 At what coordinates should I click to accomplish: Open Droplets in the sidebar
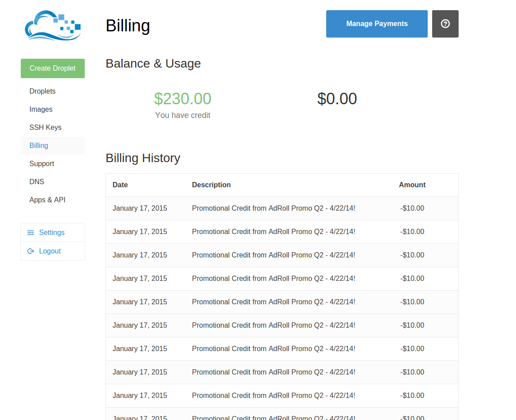(42, 91)
